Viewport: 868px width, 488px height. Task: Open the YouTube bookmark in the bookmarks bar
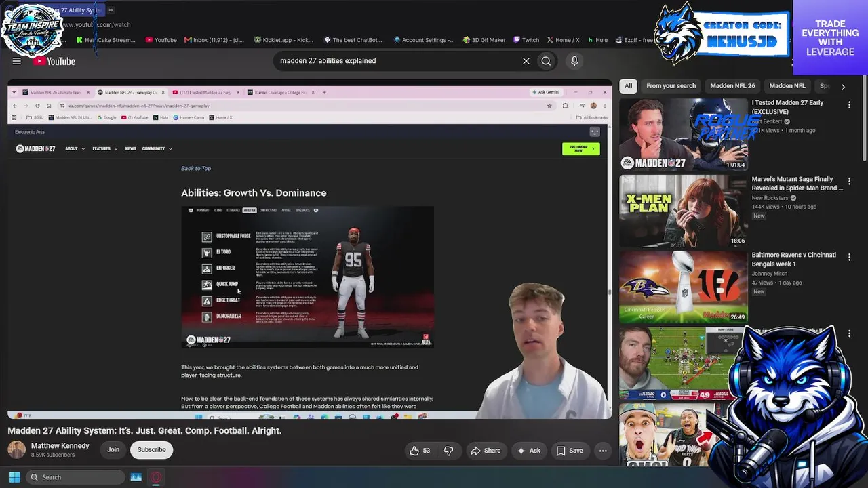pyautogui.click(x=161, y=40)
